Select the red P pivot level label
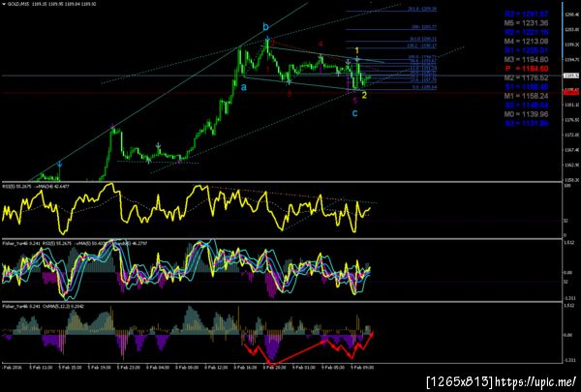 526,69
